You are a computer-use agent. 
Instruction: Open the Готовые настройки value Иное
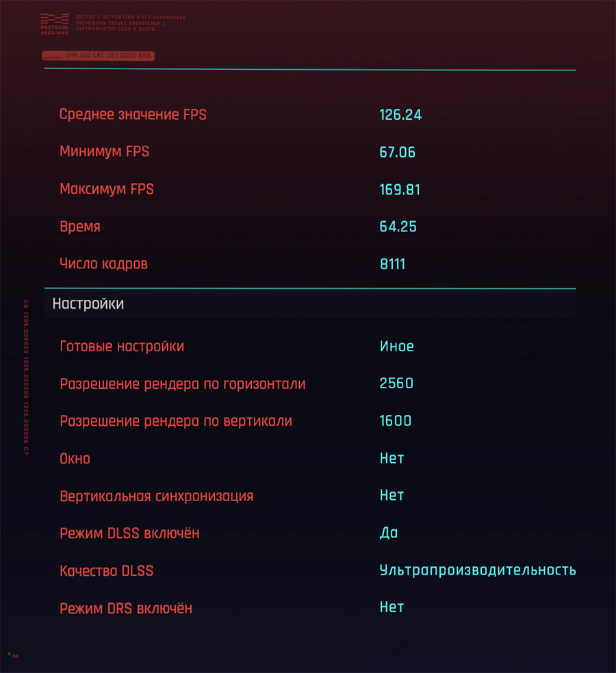point(397,346)
